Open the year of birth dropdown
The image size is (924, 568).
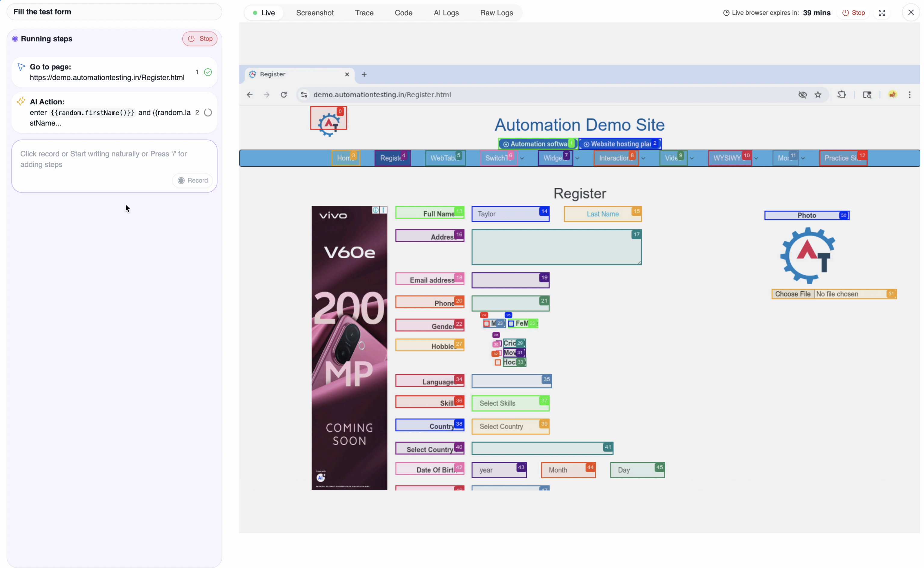click(499, 470)
